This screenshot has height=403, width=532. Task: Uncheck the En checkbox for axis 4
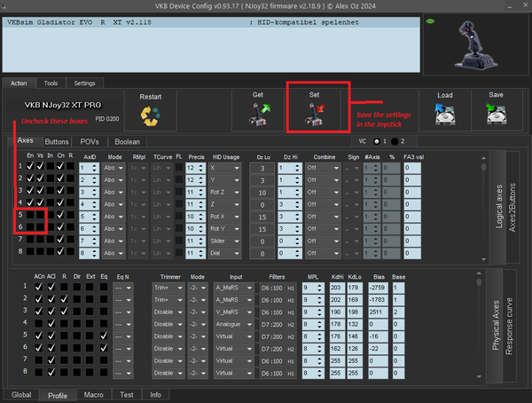coord(30,203)
